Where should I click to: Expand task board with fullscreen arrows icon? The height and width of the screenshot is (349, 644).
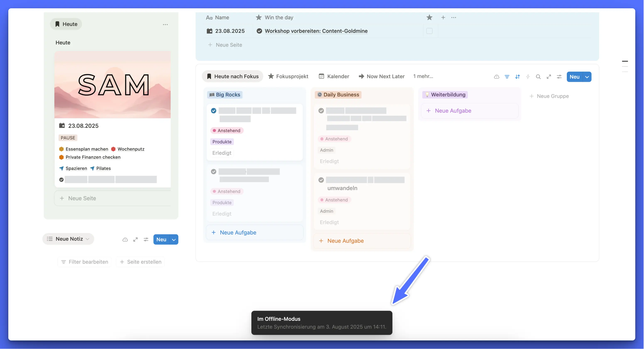point(549,77)
